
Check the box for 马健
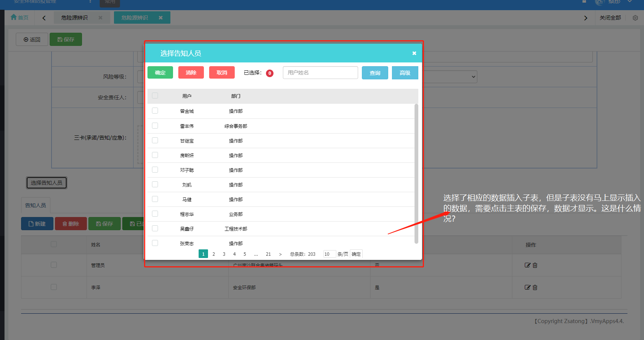(x=155, y=199)
